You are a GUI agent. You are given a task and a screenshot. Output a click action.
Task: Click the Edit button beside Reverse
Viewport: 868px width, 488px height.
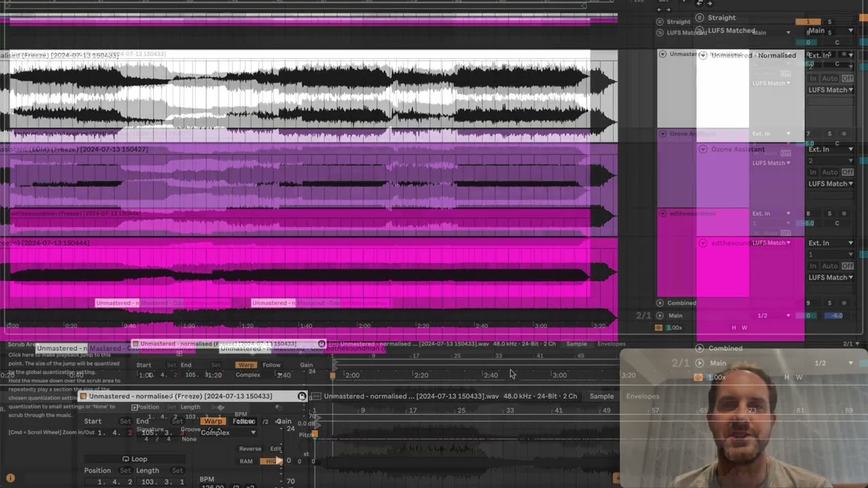tap(276, 449)
